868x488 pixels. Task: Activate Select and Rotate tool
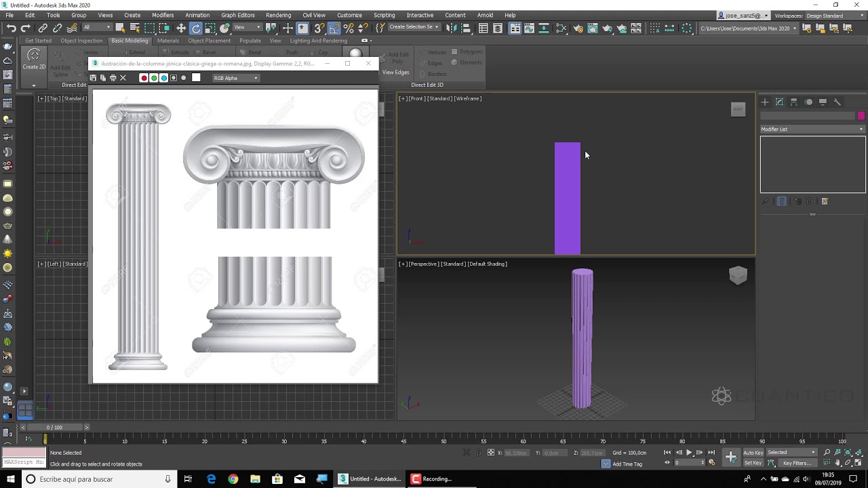(196, 28)
